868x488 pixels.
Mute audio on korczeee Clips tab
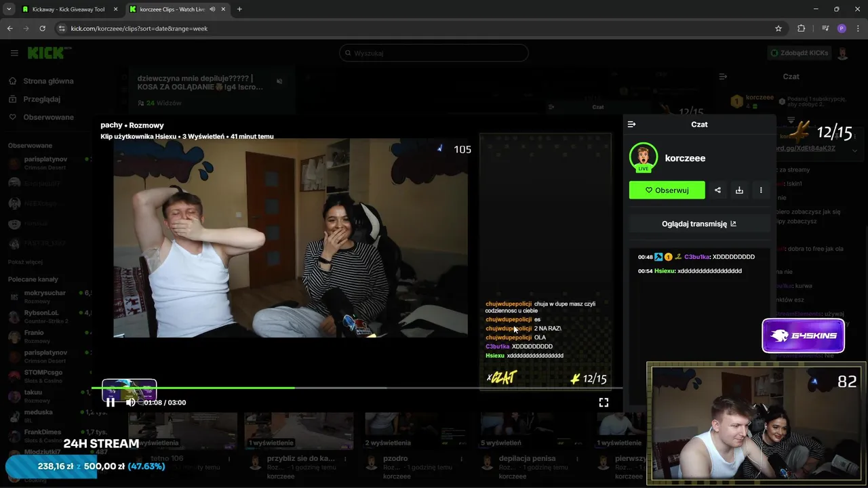coord(212,9)
